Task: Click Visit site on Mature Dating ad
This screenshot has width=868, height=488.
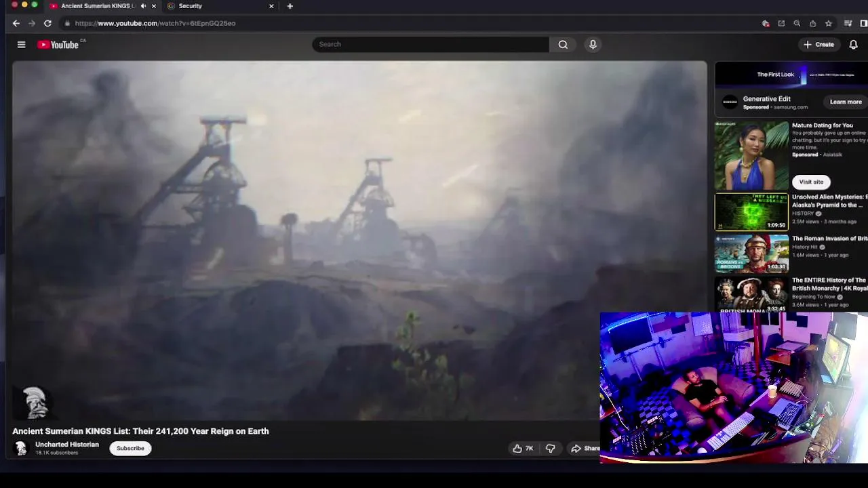Action: tap(811, 182)
